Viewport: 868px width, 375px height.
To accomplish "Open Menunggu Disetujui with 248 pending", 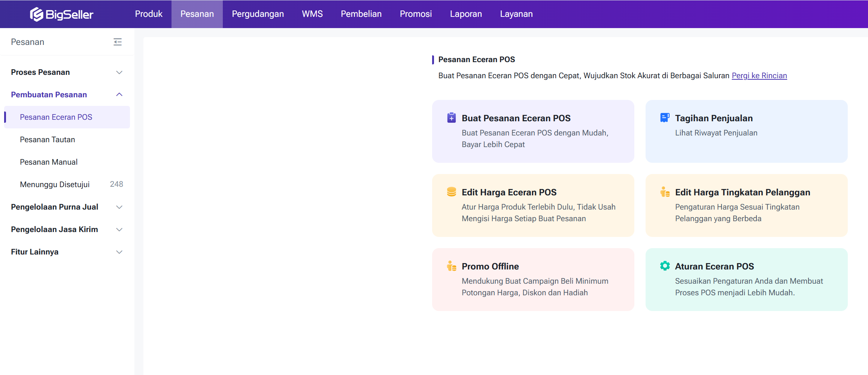I will click(x=55, y=185).
